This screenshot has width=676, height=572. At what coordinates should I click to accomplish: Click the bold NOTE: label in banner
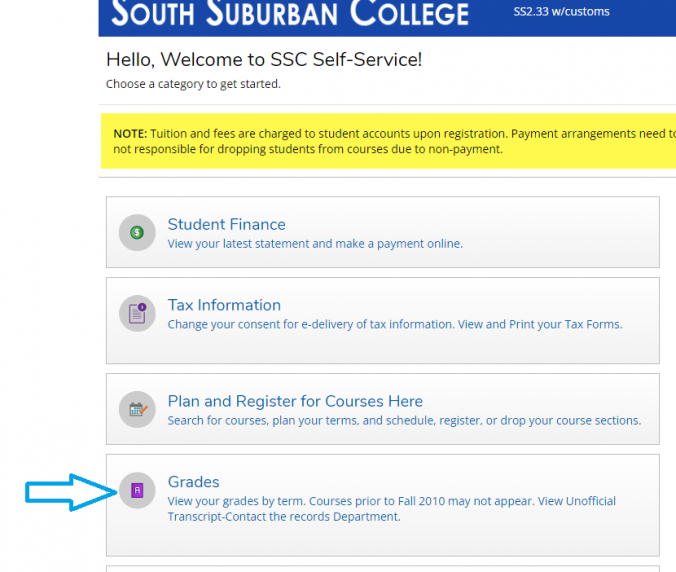(130, 133)
